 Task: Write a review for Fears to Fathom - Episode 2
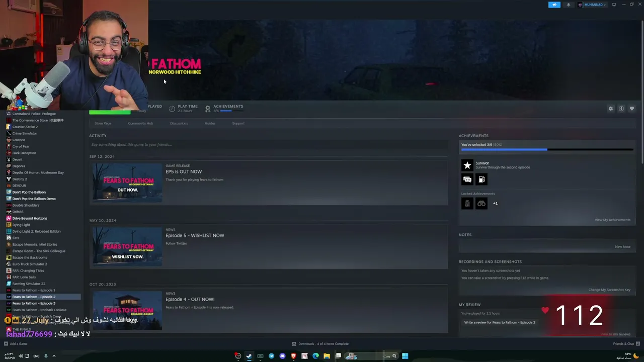tap(500, 322)
